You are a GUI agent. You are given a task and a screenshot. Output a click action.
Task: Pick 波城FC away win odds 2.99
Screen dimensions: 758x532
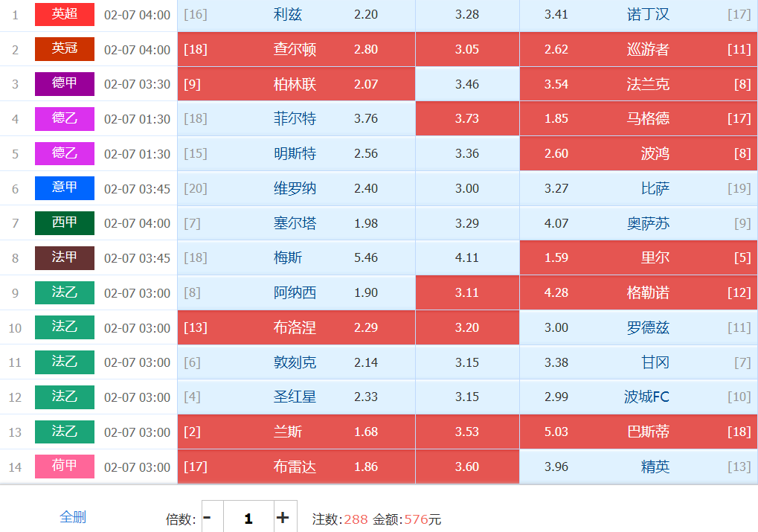coord(638,397)
